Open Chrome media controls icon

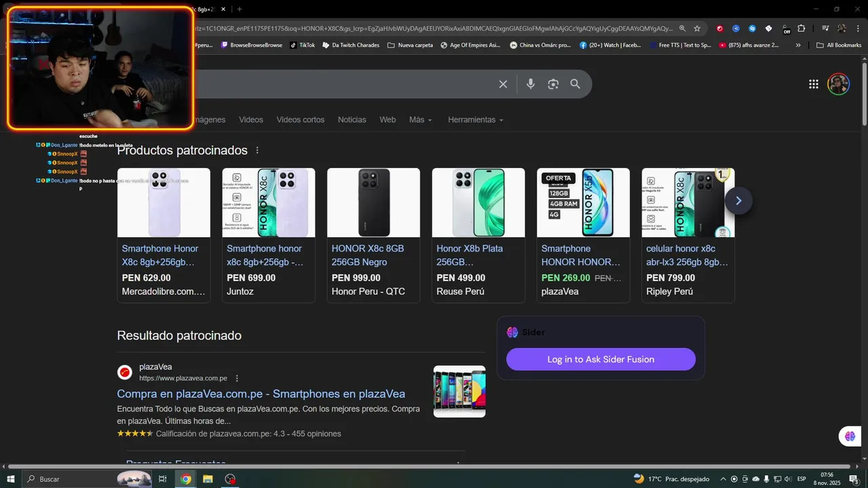pos(825,28)
